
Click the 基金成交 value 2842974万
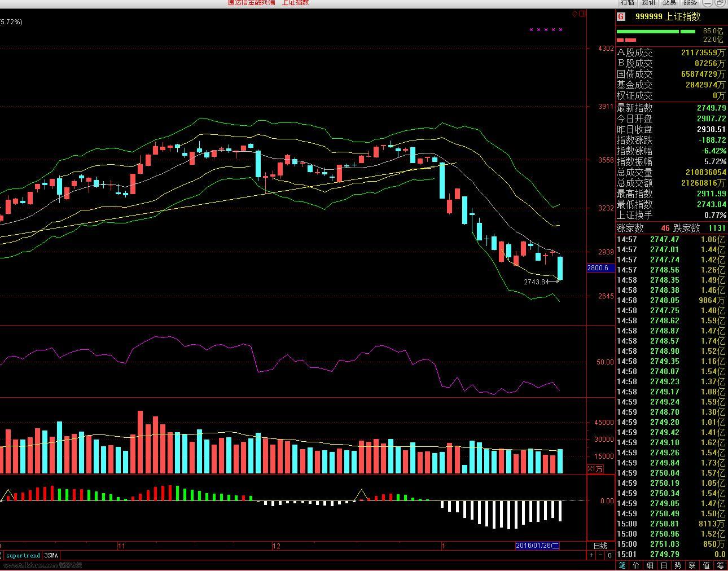pos(706,85)
